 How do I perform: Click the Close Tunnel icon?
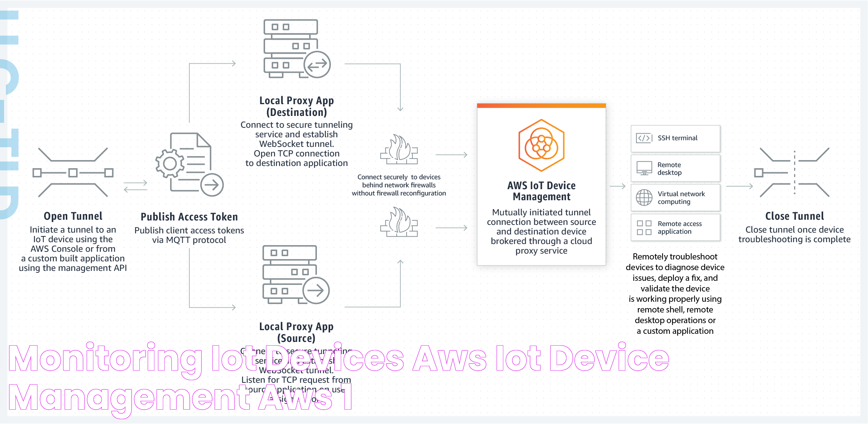(x=792, y=172)
